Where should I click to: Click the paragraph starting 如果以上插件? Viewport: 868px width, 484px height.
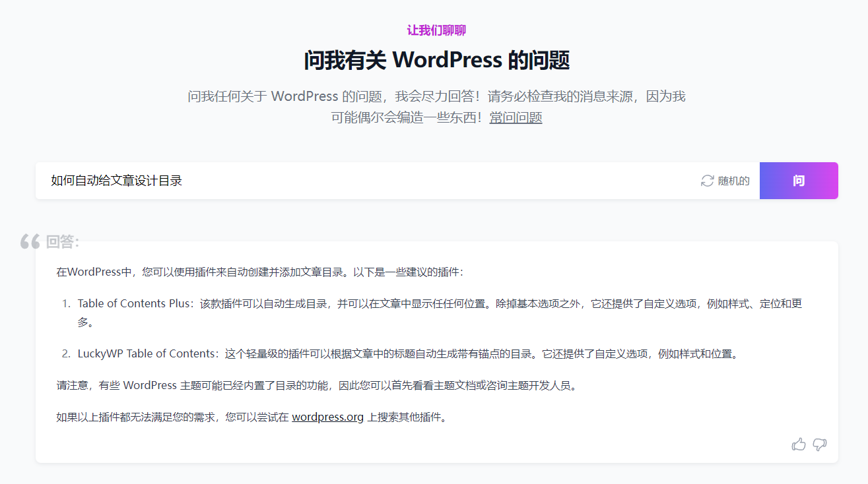(x=251, y=417)
